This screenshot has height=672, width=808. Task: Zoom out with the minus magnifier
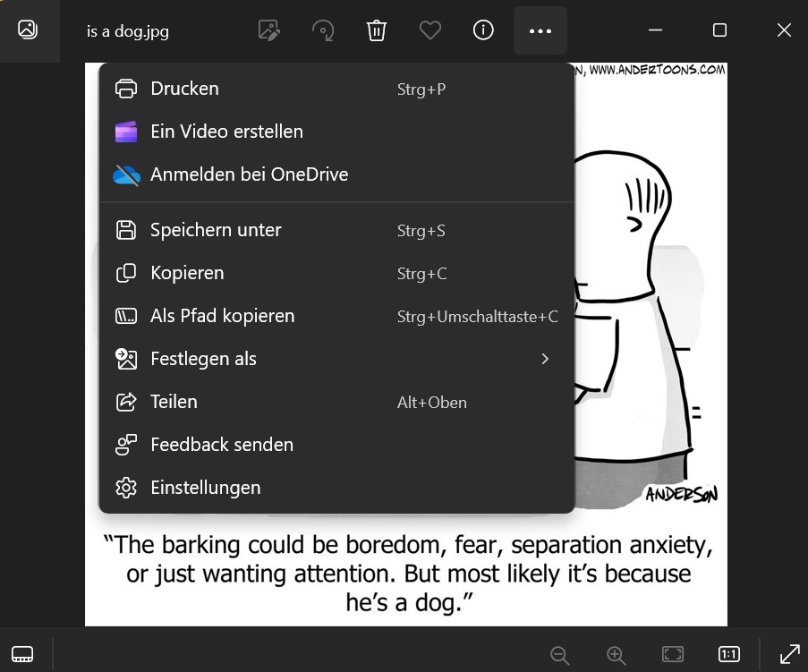(x=559, y=655)
